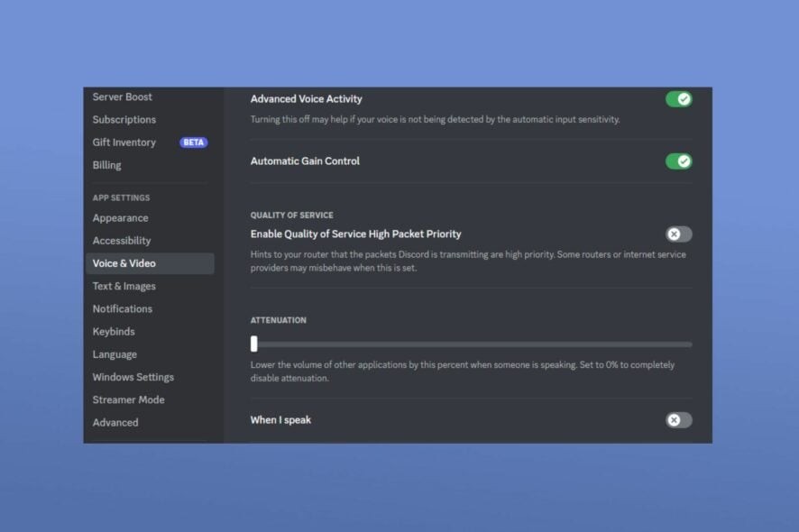Open Advanced app settings
Screen dimensions: 799x532
[x=115, y=421]
